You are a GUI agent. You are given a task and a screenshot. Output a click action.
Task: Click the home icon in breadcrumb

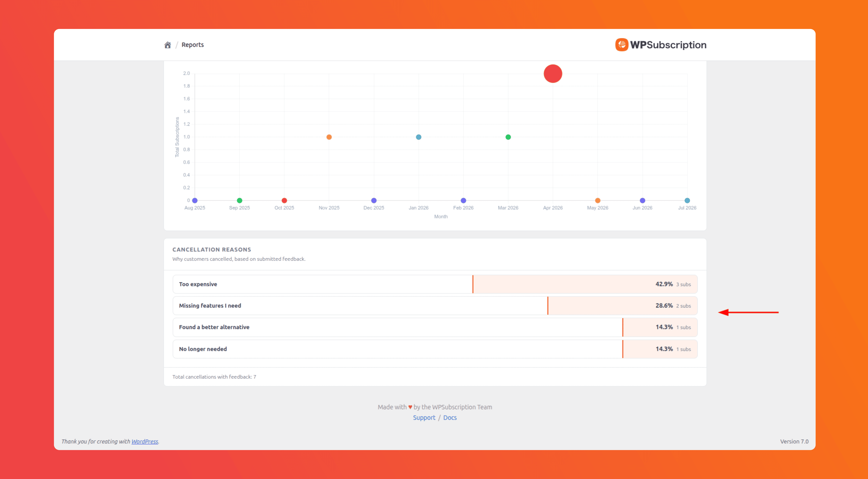coord(167,45)
